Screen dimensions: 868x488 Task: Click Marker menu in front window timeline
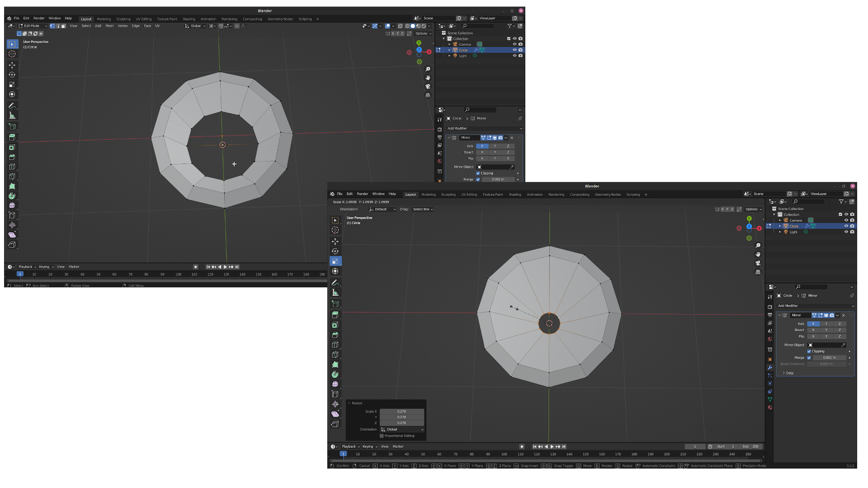coord(398,446)
